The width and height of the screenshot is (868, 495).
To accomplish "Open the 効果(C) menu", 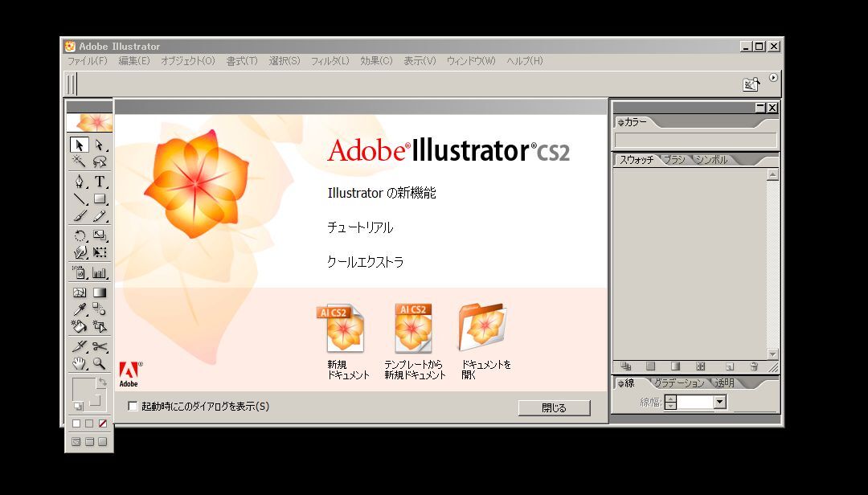I will tap(376, 61).
